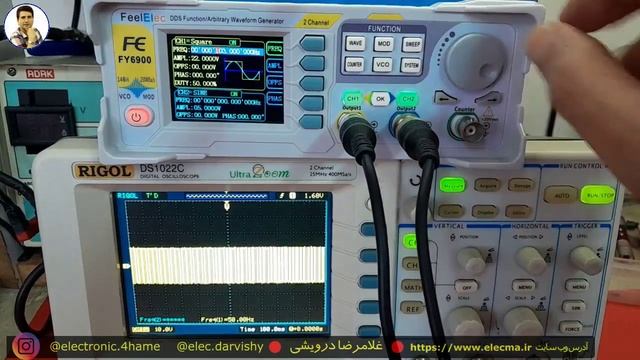Click the vertical OFF button
The image size is (640, 360).
(x=466, y=287)
